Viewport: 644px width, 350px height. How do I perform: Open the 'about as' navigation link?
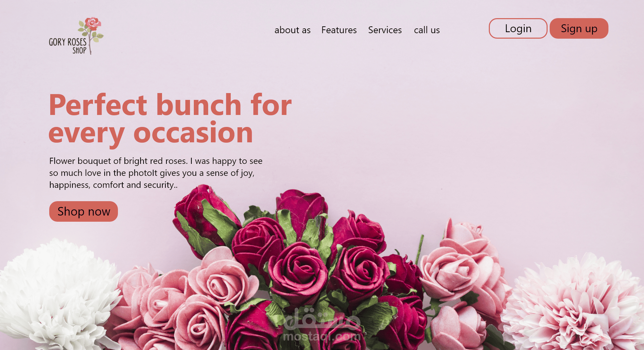[x=293, y=30]
